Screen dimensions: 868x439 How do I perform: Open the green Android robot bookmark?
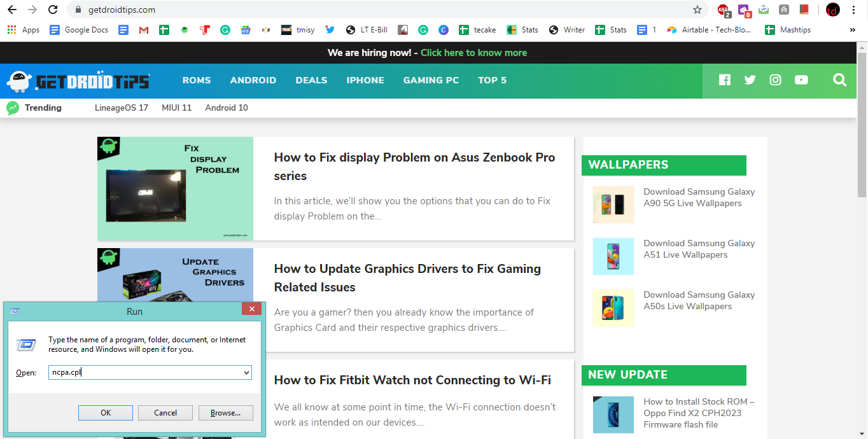pyautogui.click(x=185, y=30)
